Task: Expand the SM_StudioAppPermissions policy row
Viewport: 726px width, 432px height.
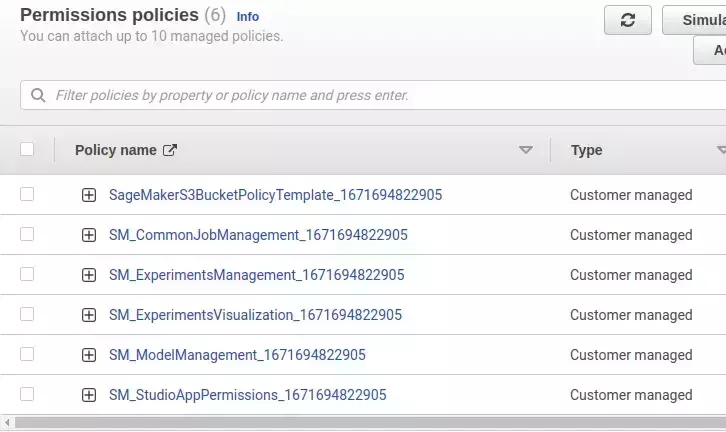Action: pos(89,395)
